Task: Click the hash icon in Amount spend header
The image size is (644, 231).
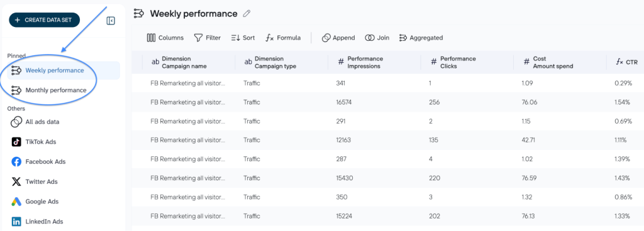Action: click(x=526, y=62)
